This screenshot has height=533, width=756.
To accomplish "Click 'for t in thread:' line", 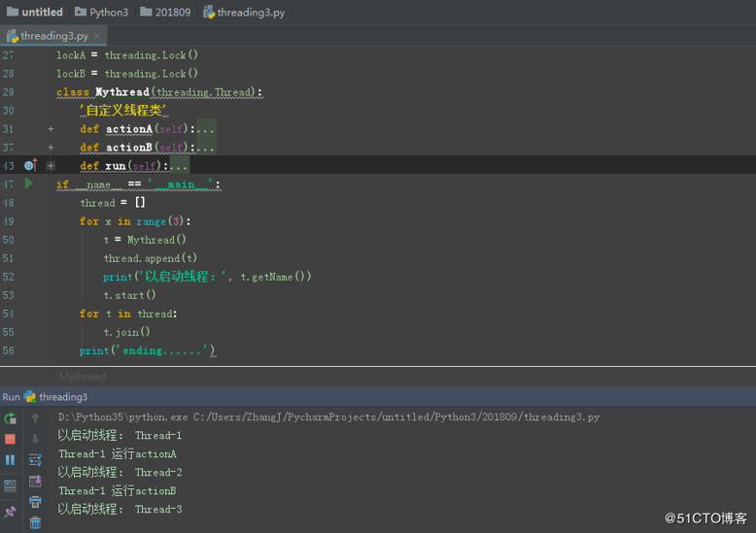I will click(x=128, y=314).
